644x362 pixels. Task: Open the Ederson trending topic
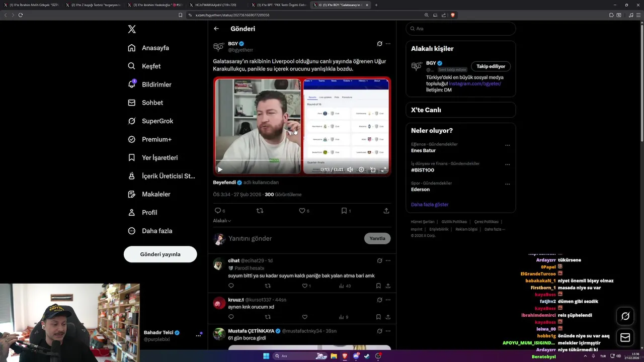(420, 190)
